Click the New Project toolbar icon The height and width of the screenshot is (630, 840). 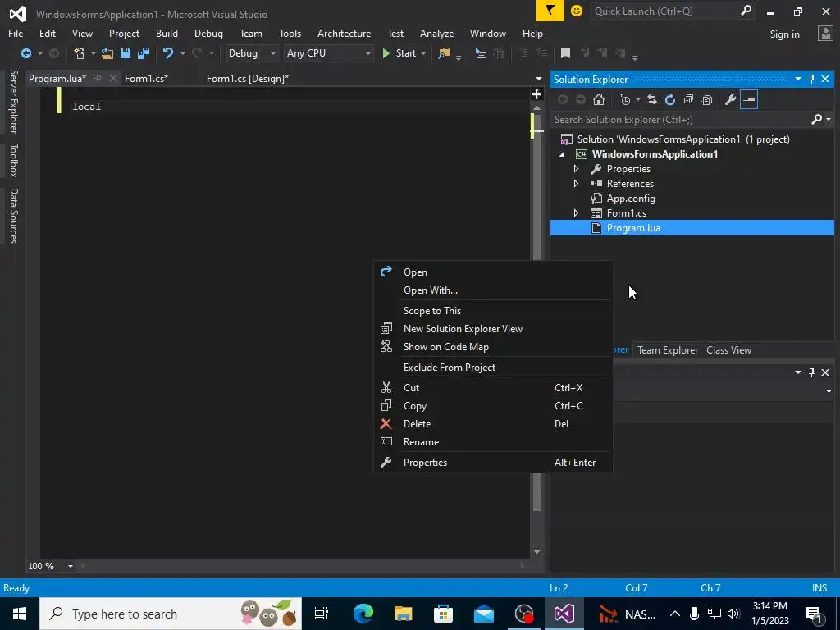pos(80,53)
